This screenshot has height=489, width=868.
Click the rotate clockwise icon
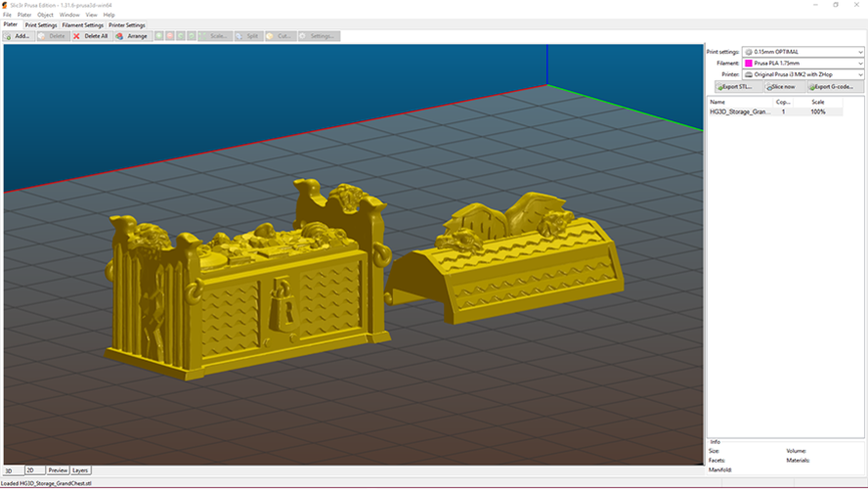(192, 36)
